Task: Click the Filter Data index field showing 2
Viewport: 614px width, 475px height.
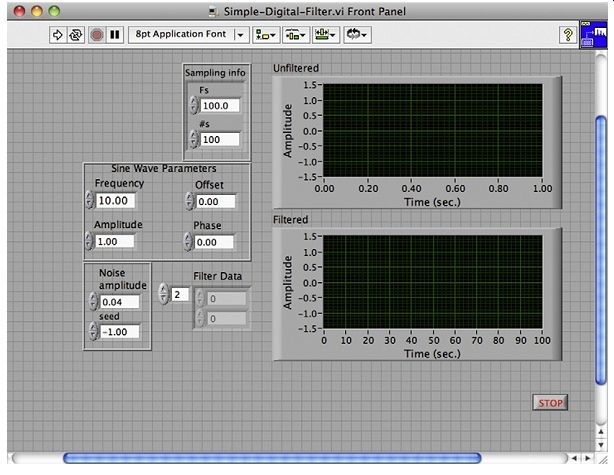Action: (181, 294)
